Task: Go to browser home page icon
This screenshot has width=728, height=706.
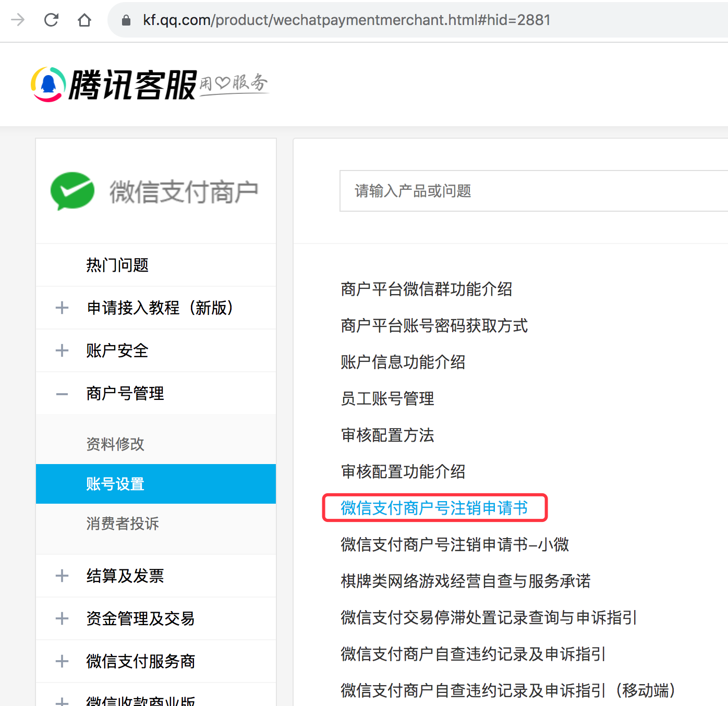Action: 84,20
